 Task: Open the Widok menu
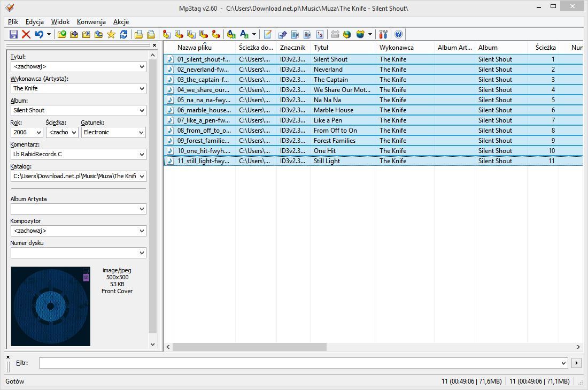pyautogui.click(x=60, y=22)
